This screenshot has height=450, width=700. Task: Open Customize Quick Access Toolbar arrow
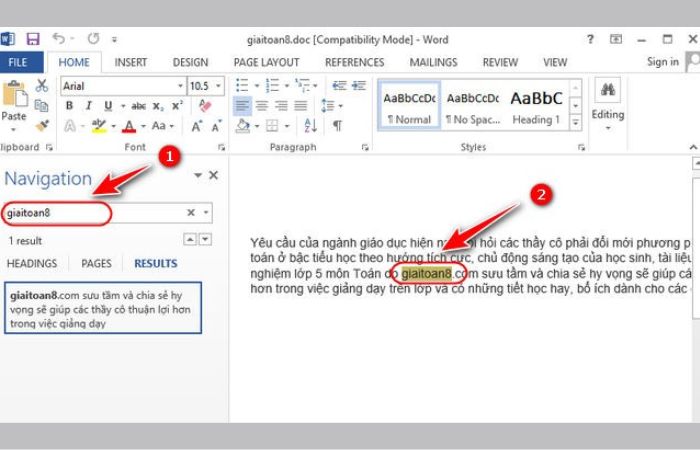(x=114, y=40)
